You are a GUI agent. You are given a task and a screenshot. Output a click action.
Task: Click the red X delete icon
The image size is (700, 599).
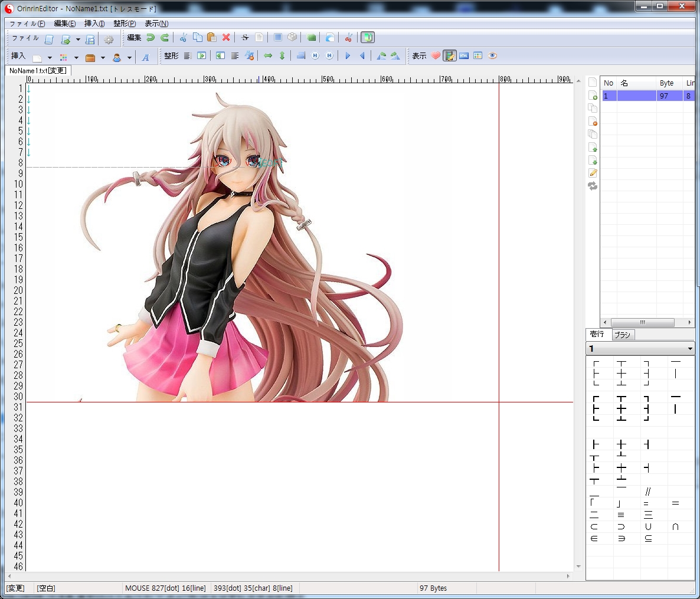click(x=226, y=38)
